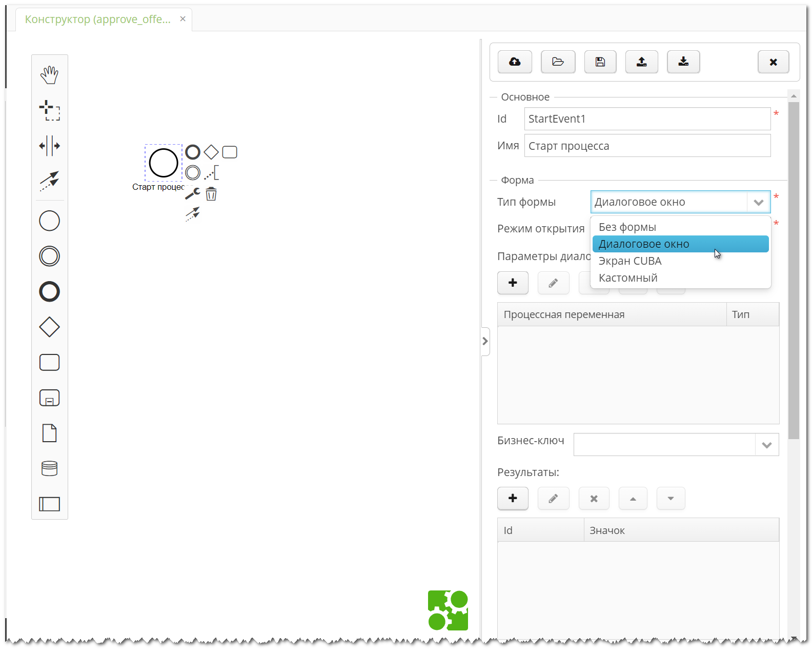Click the 'Тип' column header
Viewport: 812px width, 652px height.
pyautogui.click(x=753, y=314)
